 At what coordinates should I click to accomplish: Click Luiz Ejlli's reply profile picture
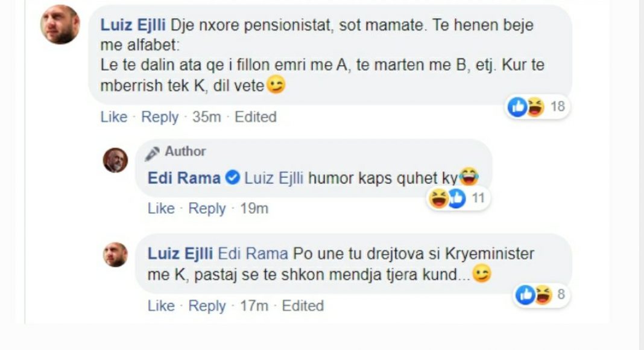tap(115, 255)
